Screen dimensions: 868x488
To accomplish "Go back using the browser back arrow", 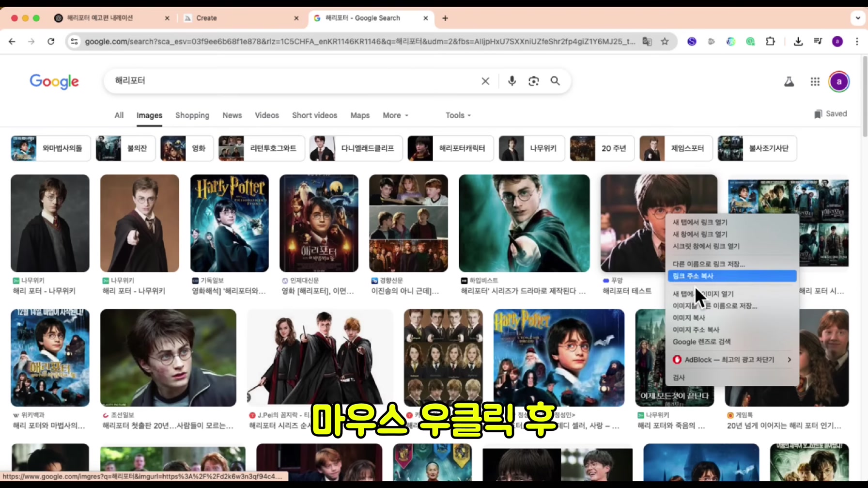I will 12,42.
